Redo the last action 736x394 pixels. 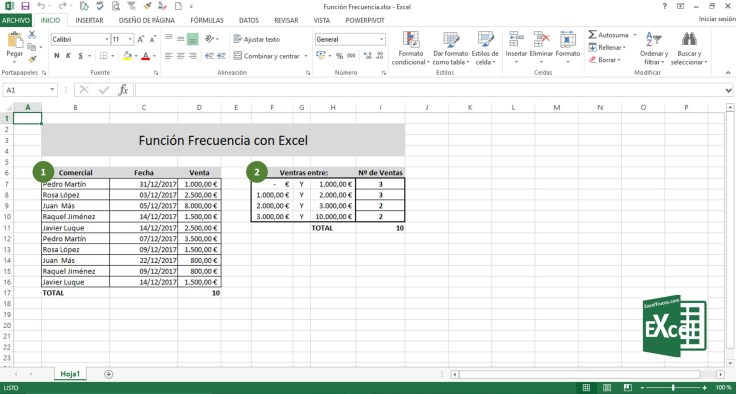click(x=62, y=6)
